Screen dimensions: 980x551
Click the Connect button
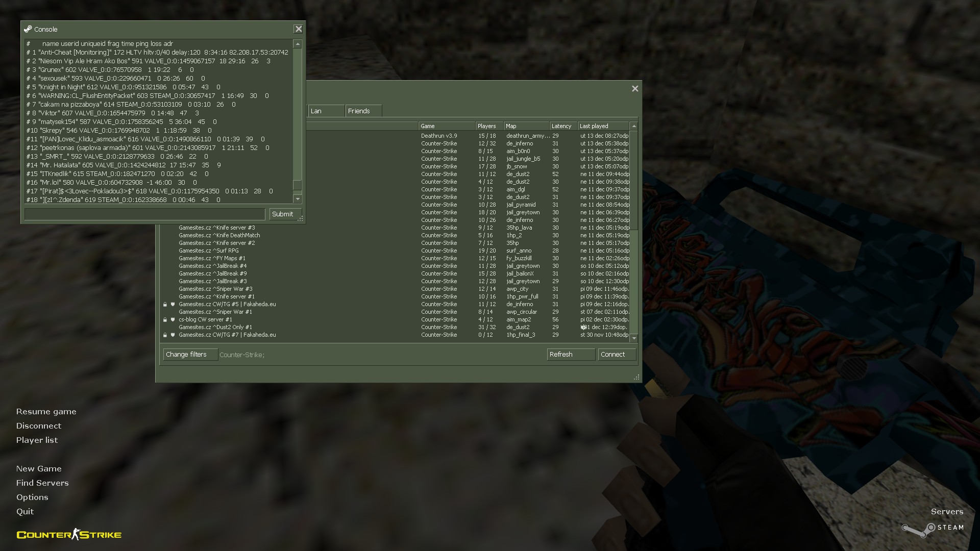617,355
